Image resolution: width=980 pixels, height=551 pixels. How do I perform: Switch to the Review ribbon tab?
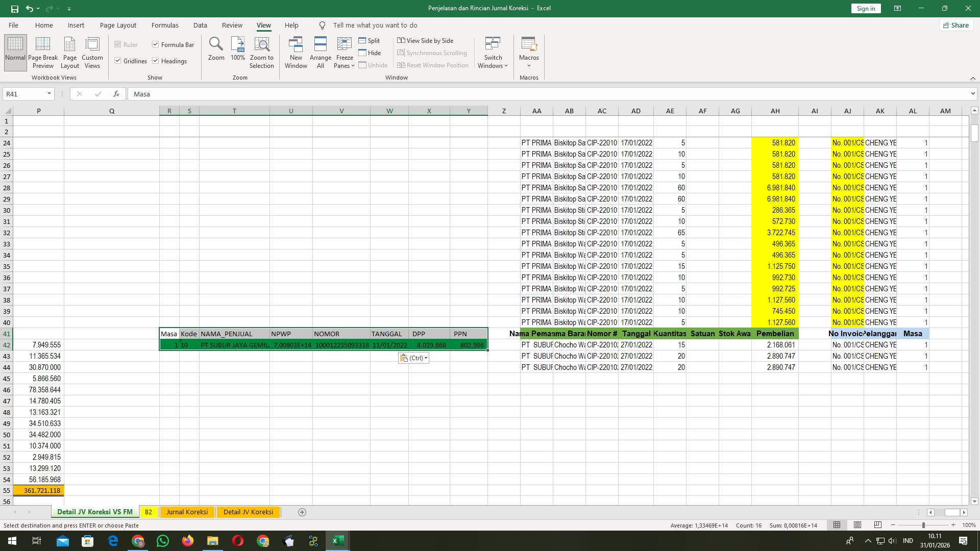pos(232,25)
